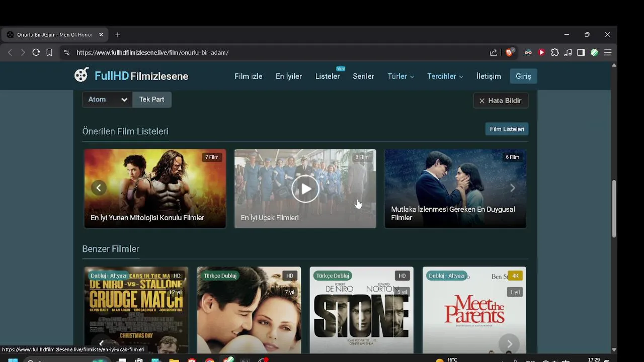
Task: Close the Onurlu Bir Adam tab
Action: pyautogui.click(x=101, y=35)
